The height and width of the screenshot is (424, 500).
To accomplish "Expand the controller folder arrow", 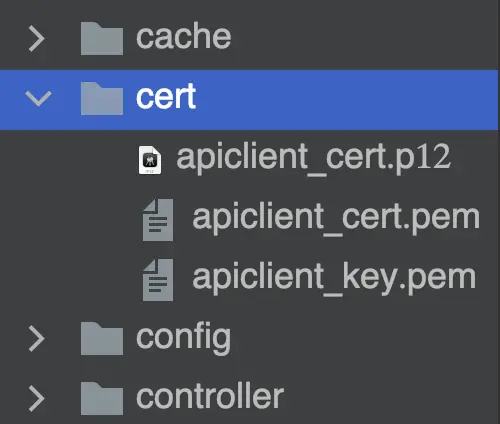I will tap(37, 399).
